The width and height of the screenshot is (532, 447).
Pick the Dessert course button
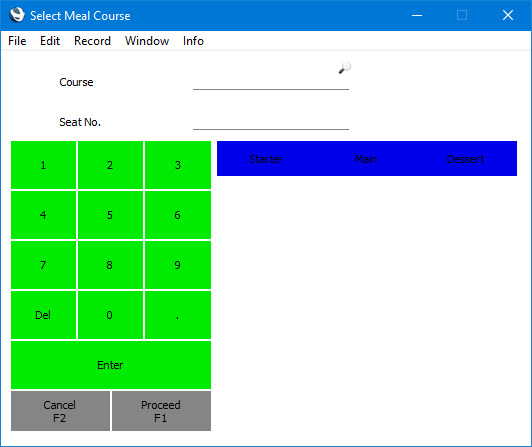pyautogui.click(x=466, y=159)
